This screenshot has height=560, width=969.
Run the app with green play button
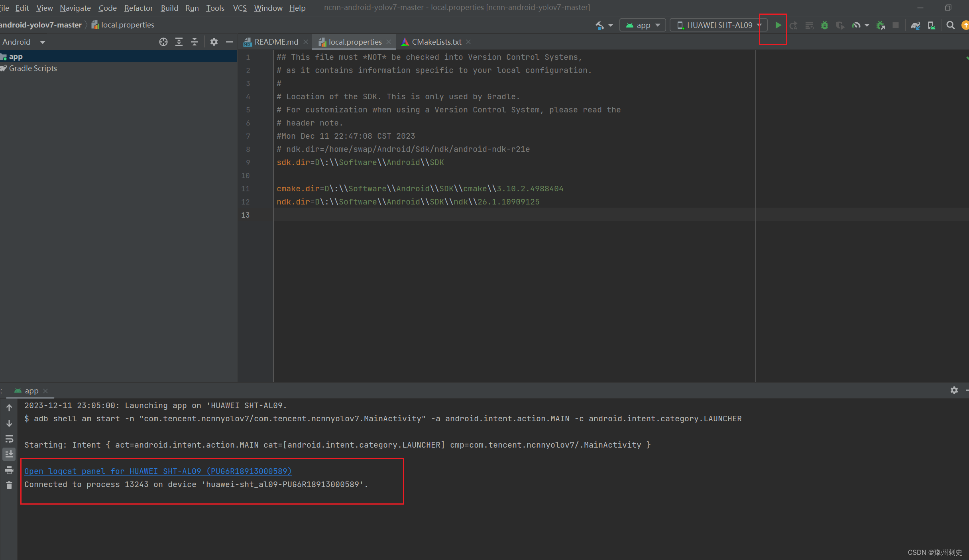coord(778,25)
